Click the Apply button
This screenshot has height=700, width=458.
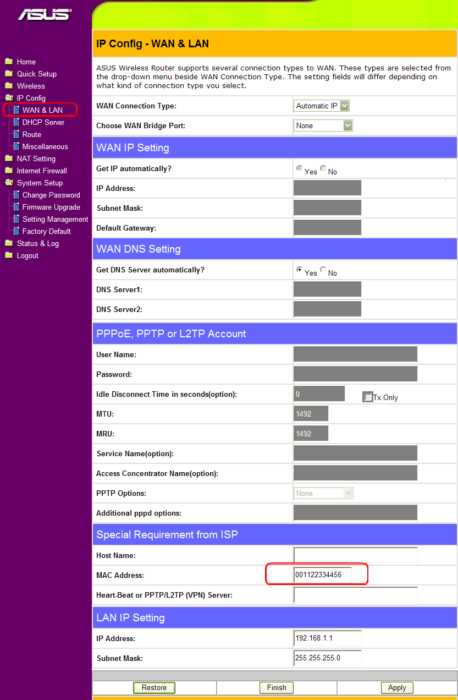pyautogui.click(x=397, y=688)
